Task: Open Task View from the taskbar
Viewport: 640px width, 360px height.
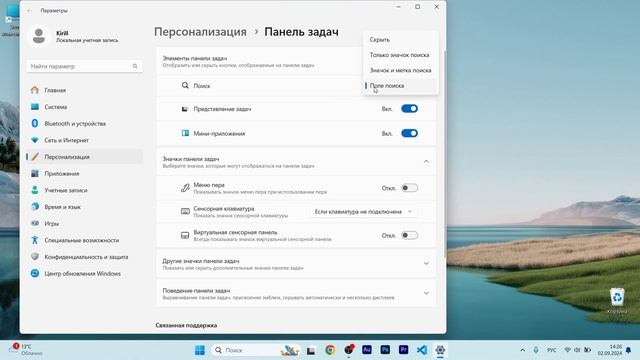Action: (x=311, y=350)
